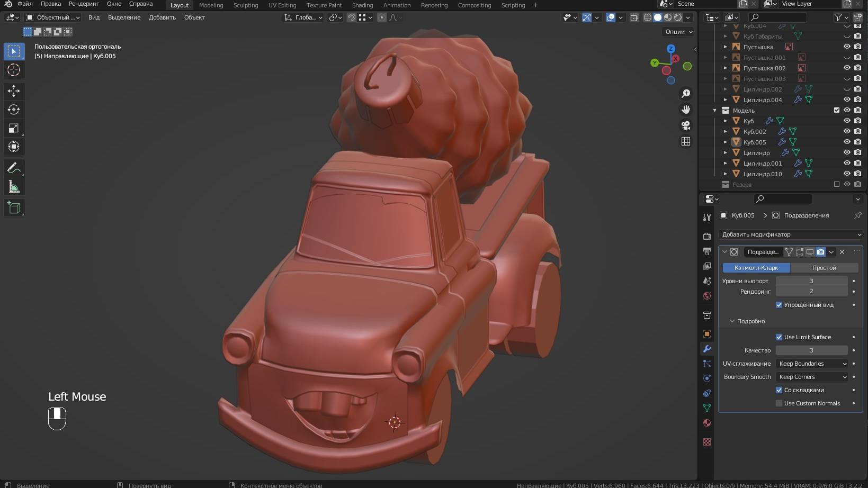Click the Рендеринг levels field
The width and height of the screenshot is (868, 488).
pos(811,291)
